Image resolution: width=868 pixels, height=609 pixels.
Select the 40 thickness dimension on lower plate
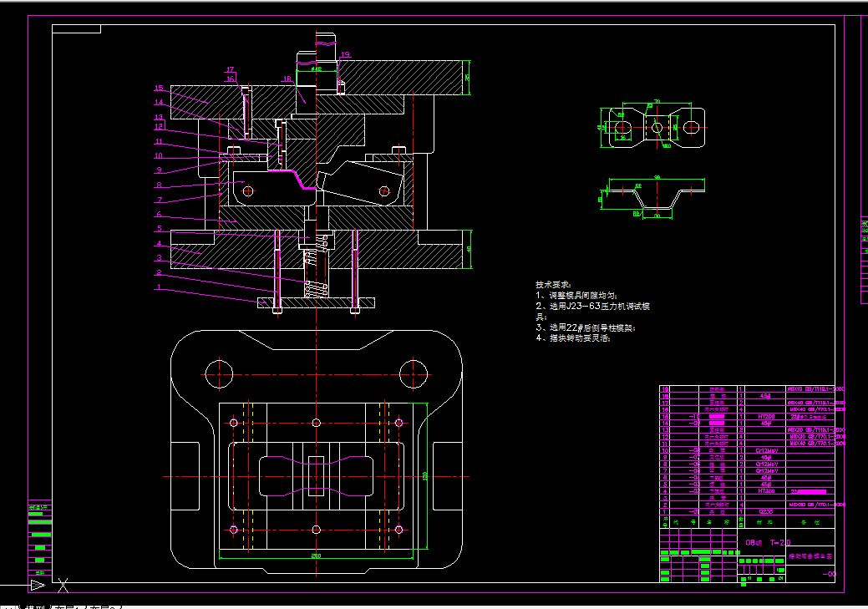pyautogui.click(x=469, y=249)
